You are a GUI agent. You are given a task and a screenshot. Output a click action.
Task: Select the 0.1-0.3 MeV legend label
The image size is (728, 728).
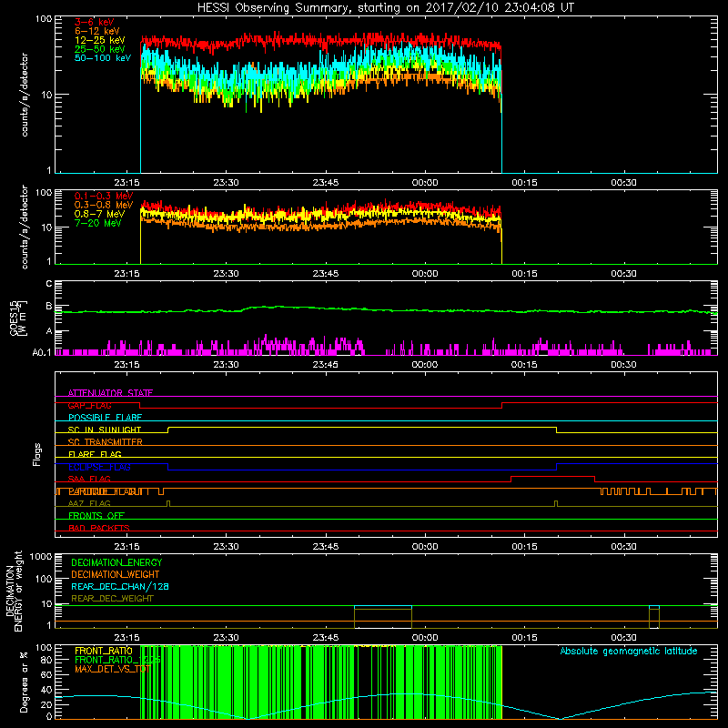click(104, 196)
